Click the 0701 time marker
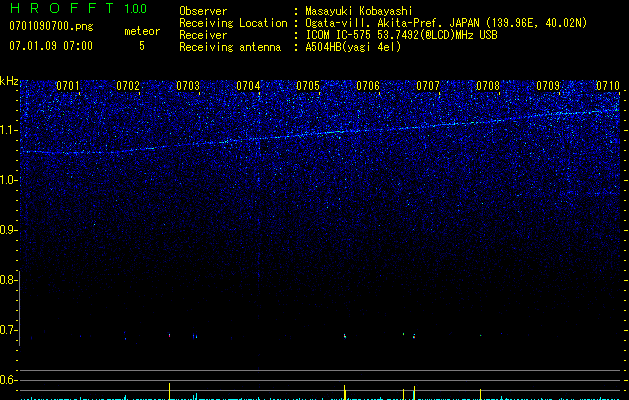The width and height of the screenshot is (629, 400). [68, 87]
